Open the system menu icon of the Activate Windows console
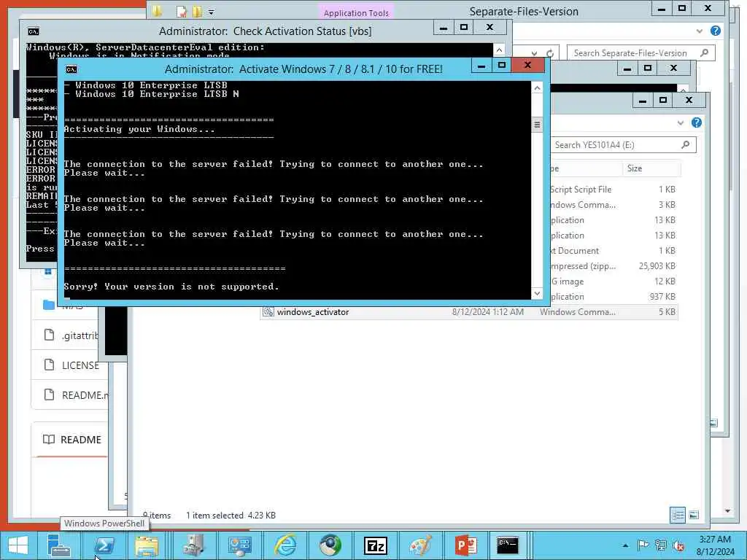Image resolution: width=747 pixels, height=560 pixels. click(71, 69)
